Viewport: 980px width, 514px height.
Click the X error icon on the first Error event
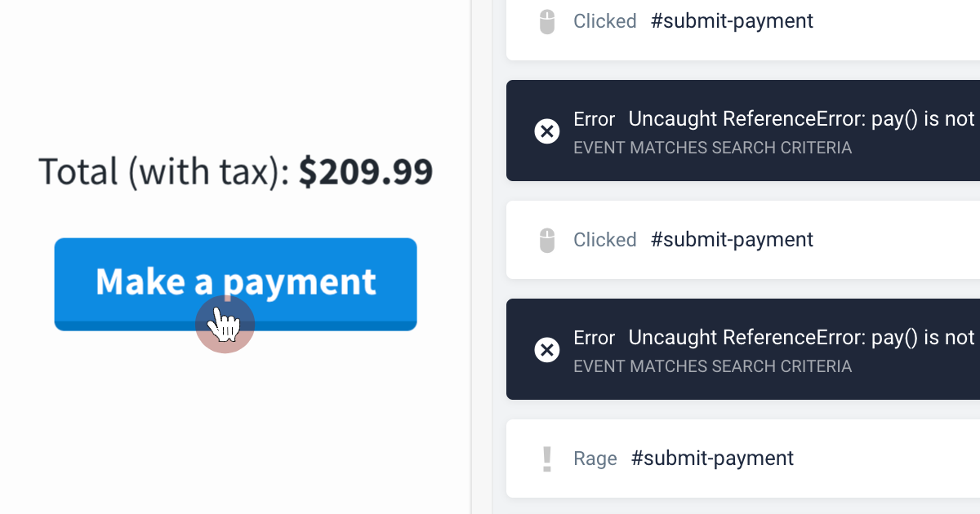[547, 131]
